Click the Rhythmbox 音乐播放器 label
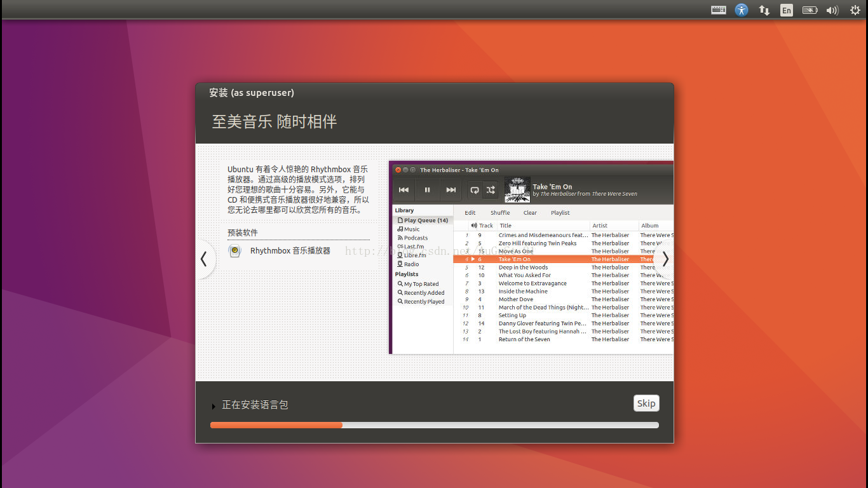Screen dimensions: 868x488 click(x=290, y=251)
